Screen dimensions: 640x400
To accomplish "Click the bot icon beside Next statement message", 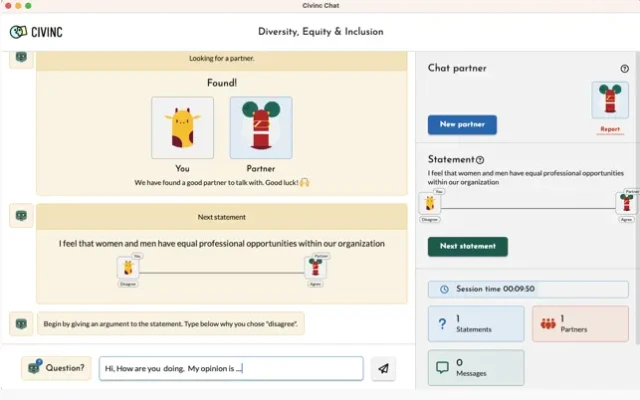I will 21,215.
